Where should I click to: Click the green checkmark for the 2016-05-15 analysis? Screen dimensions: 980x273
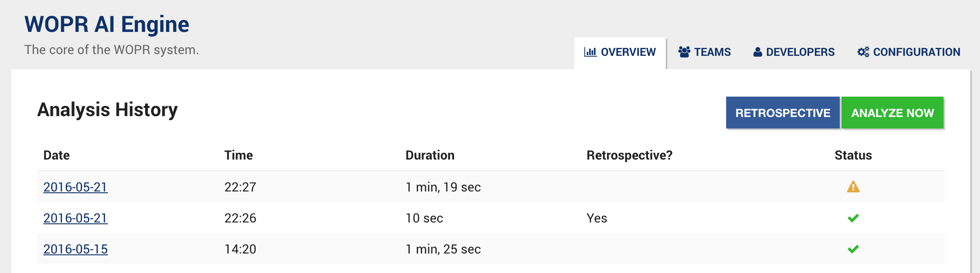pyautogui.click(x=853, y=249)
